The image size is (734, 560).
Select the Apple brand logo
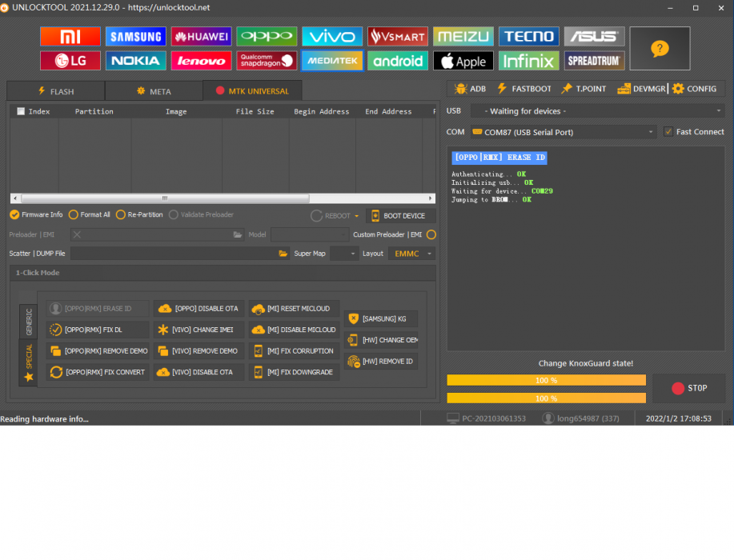pyautogui.click(x=463, y=61)
